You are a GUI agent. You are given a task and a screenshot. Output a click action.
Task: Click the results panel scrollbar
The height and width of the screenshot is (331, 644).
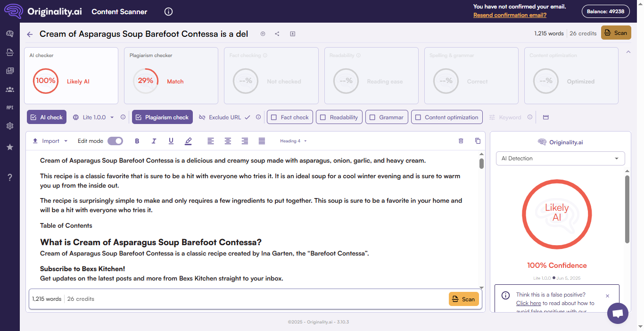click(627, 209)
